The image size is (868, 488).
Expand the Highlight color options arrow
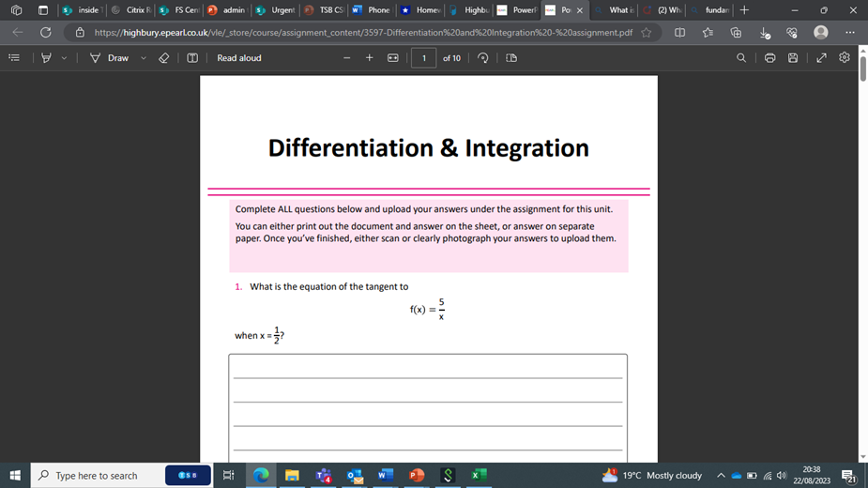coord(64,57)
